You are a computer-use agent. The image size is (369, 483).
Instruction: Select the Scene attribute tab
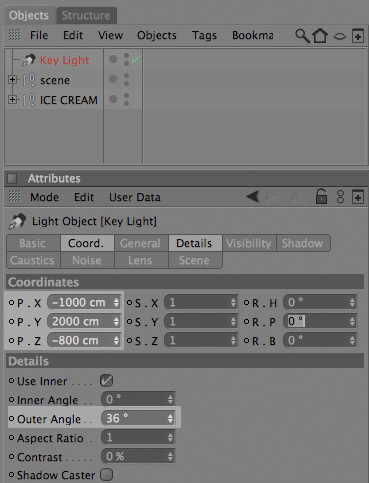pyautogui.click(x=195, y=260)
